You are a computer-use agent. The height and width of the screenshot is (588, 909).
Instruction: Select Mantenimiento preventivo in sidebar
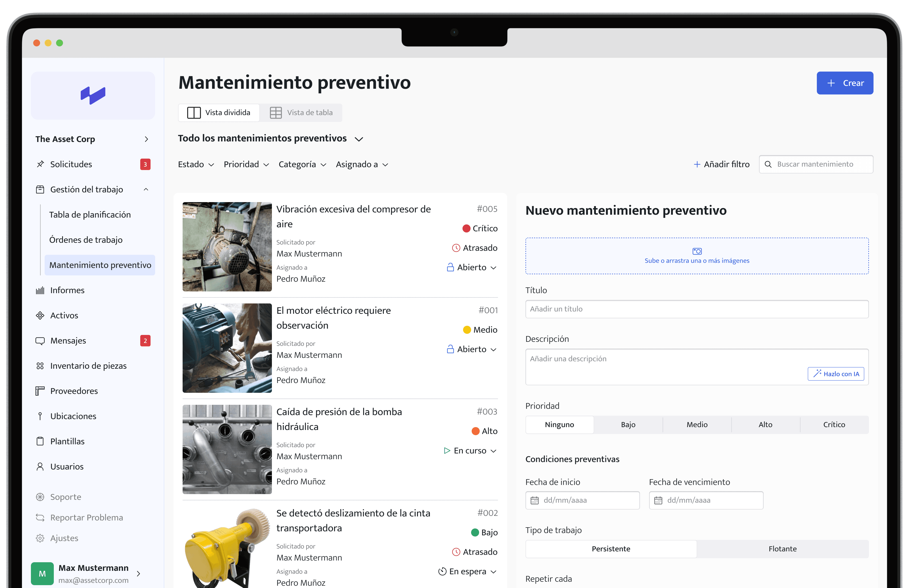click(100, 265)
